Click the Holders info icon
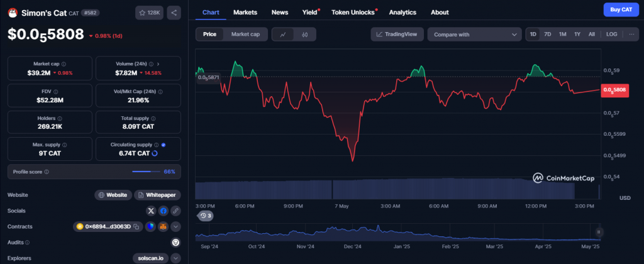Image resolution: width=644 pixels, height=264 pixels. [x=60, y=118]
